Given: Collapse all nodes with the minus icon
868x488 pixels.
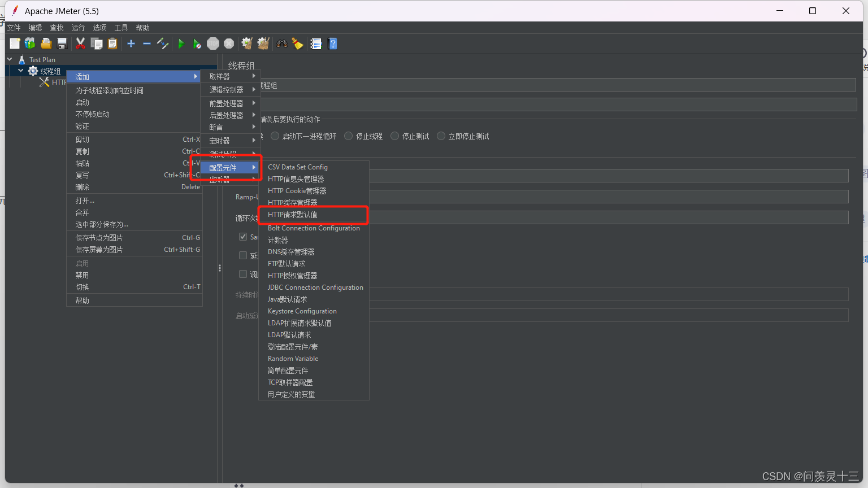Looking at the screenshot, I should tap(147, 43).
